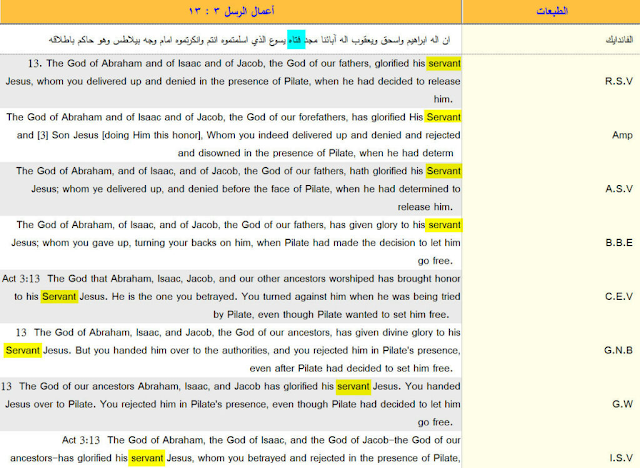Click the Arabic versions column header

tap(552, 11)
